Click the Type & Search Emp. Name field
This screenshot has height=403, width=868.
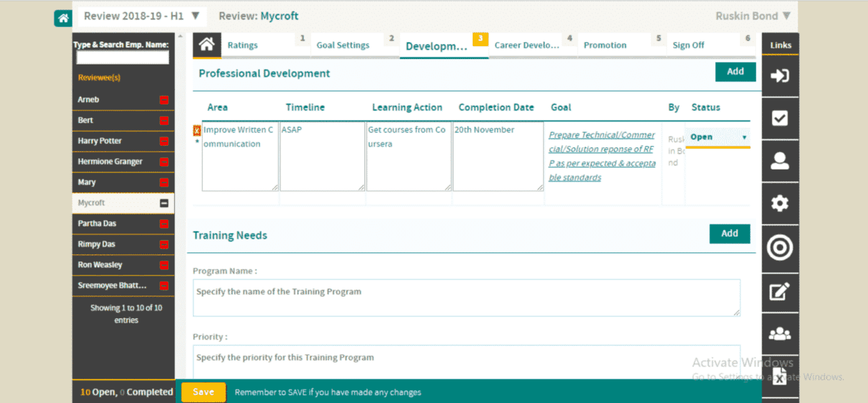(x=123, y=58)
